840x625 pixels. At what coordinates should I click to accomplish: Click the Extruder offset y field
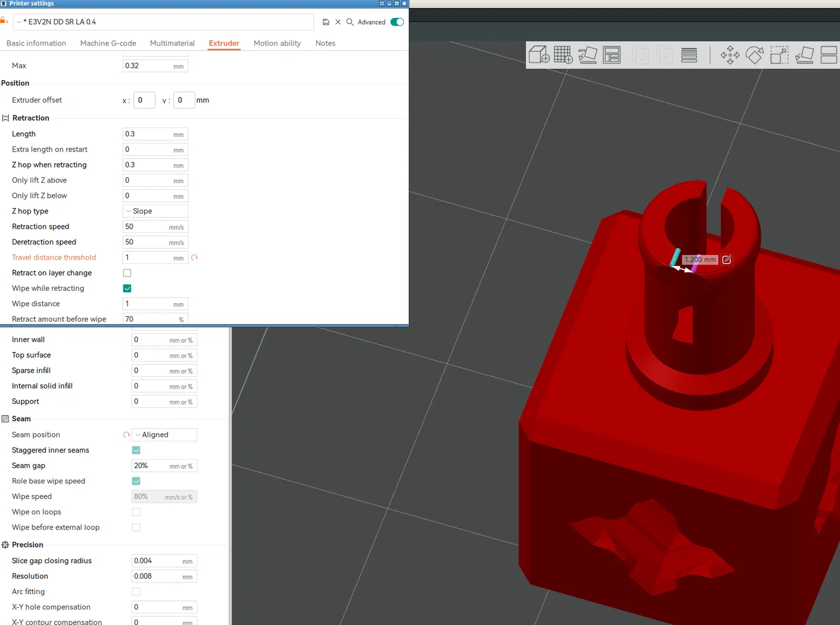point(184,100)
